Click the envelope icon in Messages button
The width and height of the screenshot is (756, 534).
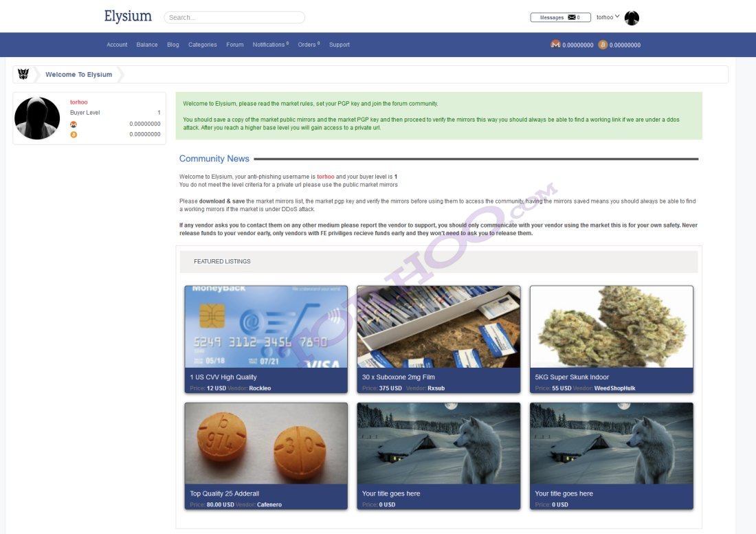tap(571, 18)
